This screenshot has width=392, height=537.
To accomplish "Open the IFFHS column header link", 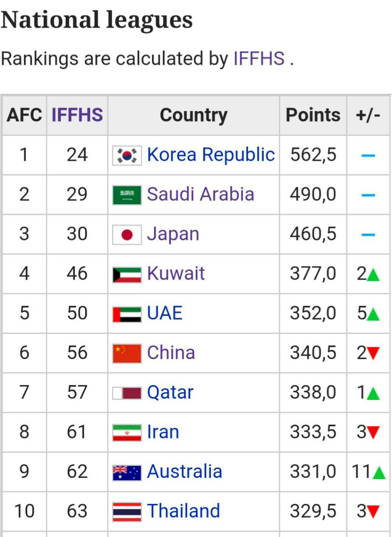I will point(77,115).
